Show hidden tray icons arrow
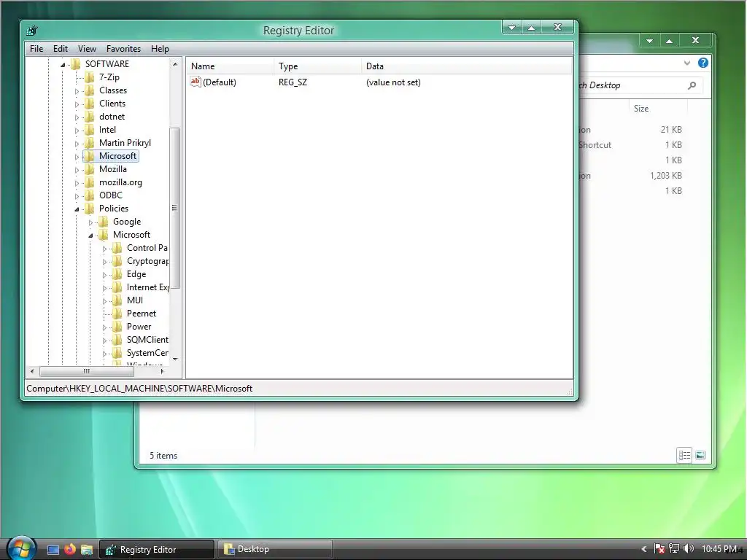Screen dimensions: 747x560 point(643,549)
